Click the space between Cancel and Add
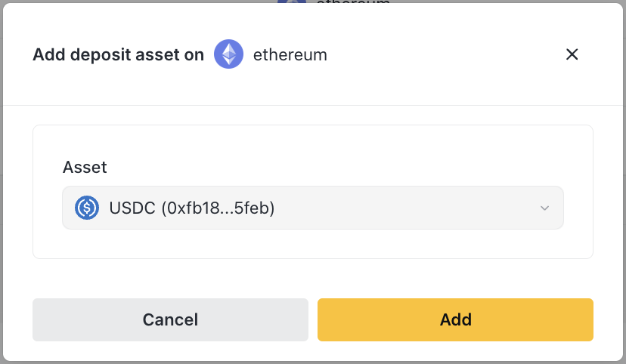The width and height of the screenshot is (626, 364). pos(313,319)
